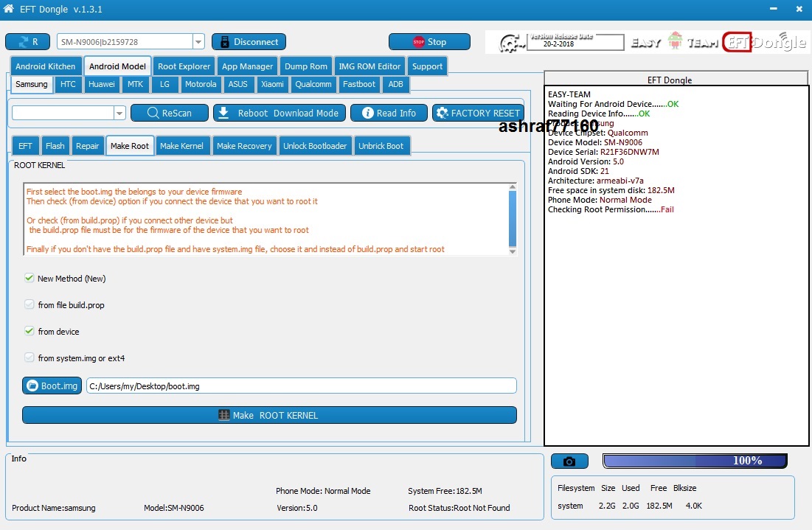Screen dimensions: 812x530
Task: Select the ASUS brand tab
Action: click(237, 84)
